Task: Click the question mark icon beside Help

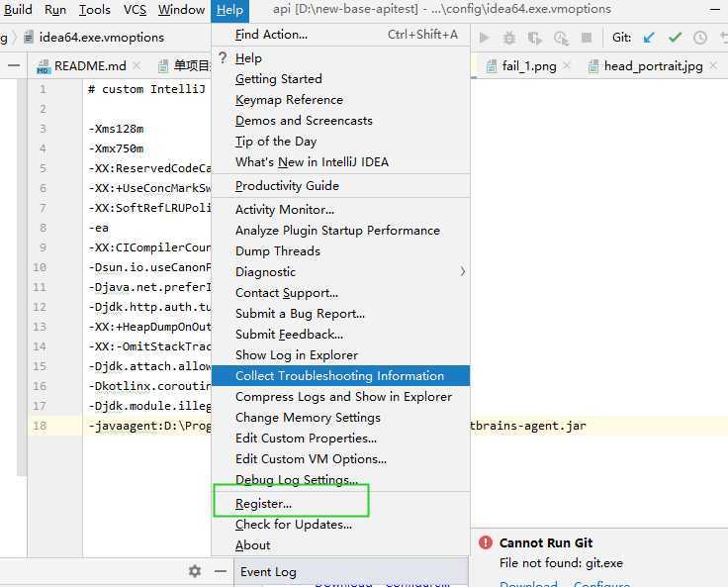Action: coord(223,58)
